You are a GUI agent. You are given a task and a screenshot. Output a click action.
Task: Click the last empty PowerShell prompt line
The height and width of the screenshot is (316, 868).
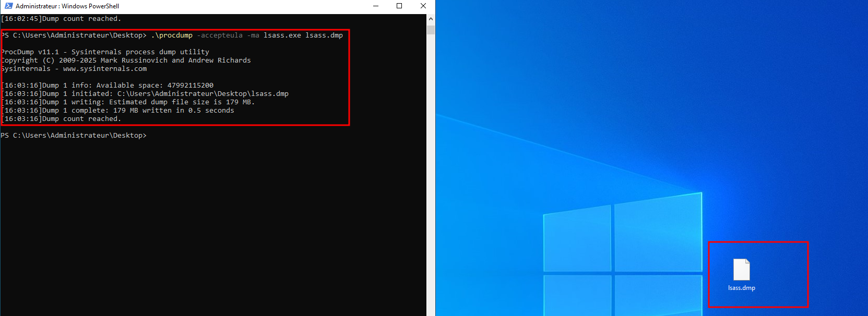pyautogui.click(x=74, y=136)
